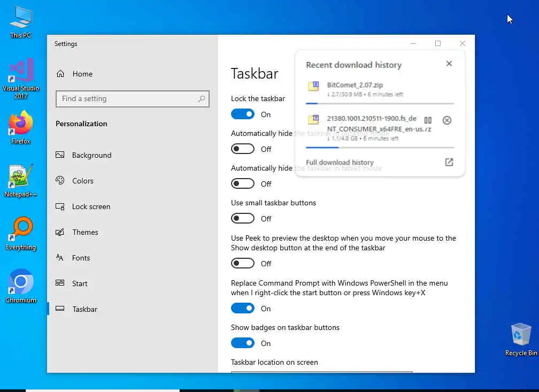Click the Start tiles icon in sidebar
This screenshot has height=392, width=539.
point(60,283)
